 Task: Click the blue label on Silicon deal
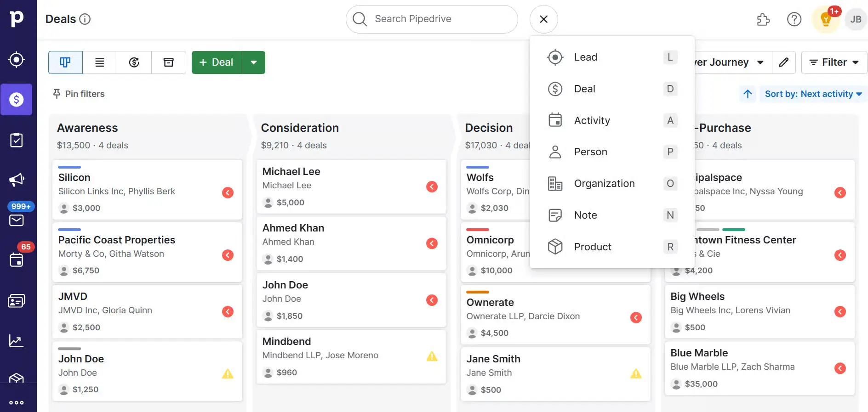69,167
